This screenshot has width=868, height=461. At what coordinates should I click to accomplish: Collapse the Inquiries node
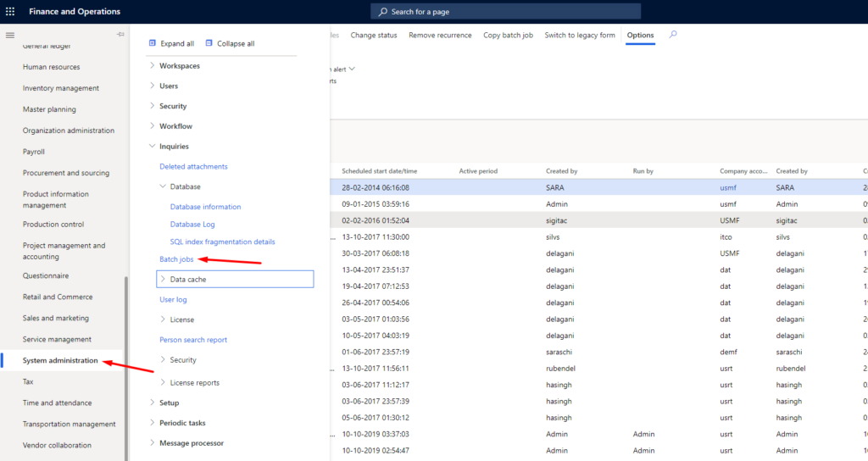coord(152,146)
